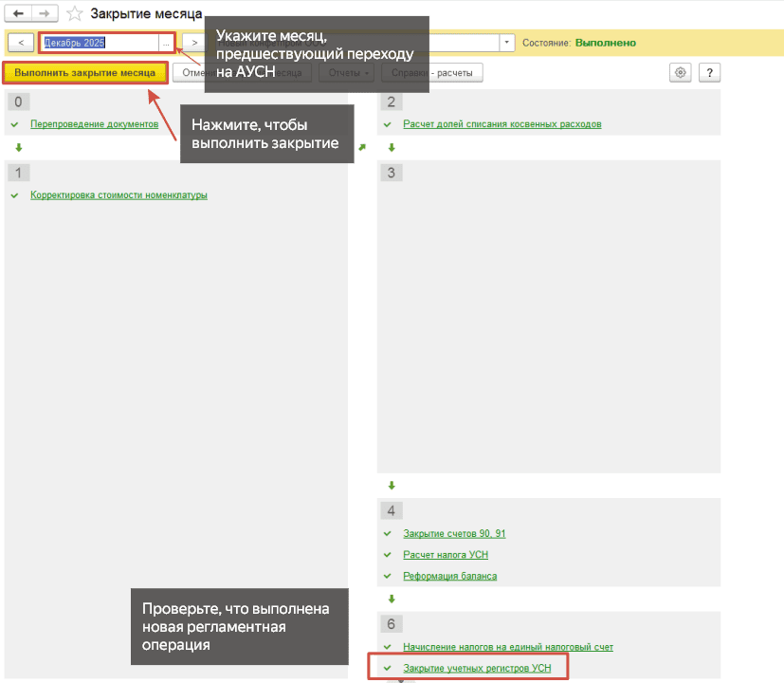Image resolution: width=784 pixels, height=683 pixels.
Task: Open the Отчеты dropdown menu
Action: 349,72
